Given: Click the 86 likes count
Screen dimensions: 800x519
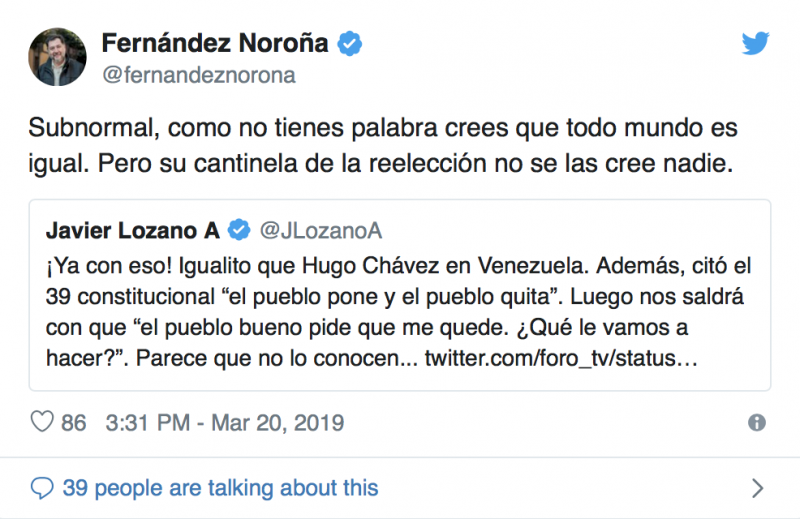Looking at the screenshot, I should point(74,423).
